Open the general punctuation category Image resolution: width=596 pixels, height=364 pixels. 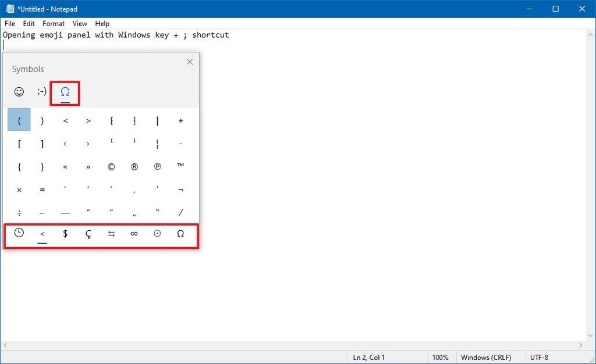pyautogui.click(x=42, y=234)
